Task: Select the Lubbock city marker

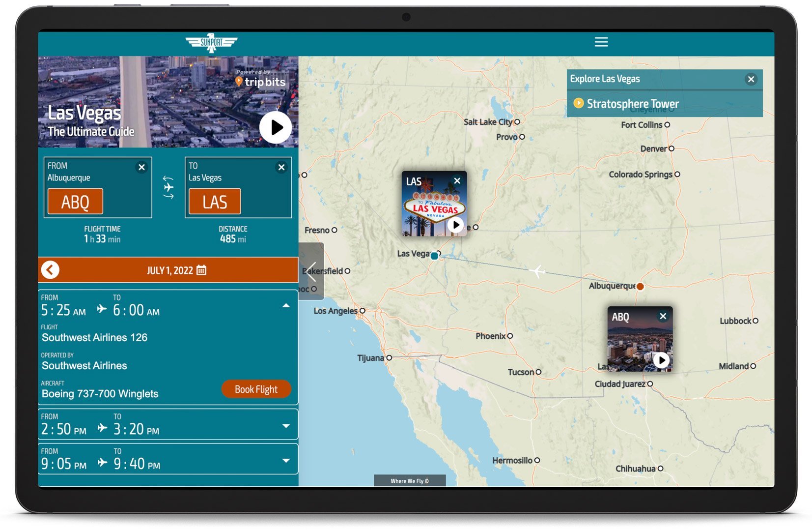Action: pyautogui.click(x=756, y=321)
